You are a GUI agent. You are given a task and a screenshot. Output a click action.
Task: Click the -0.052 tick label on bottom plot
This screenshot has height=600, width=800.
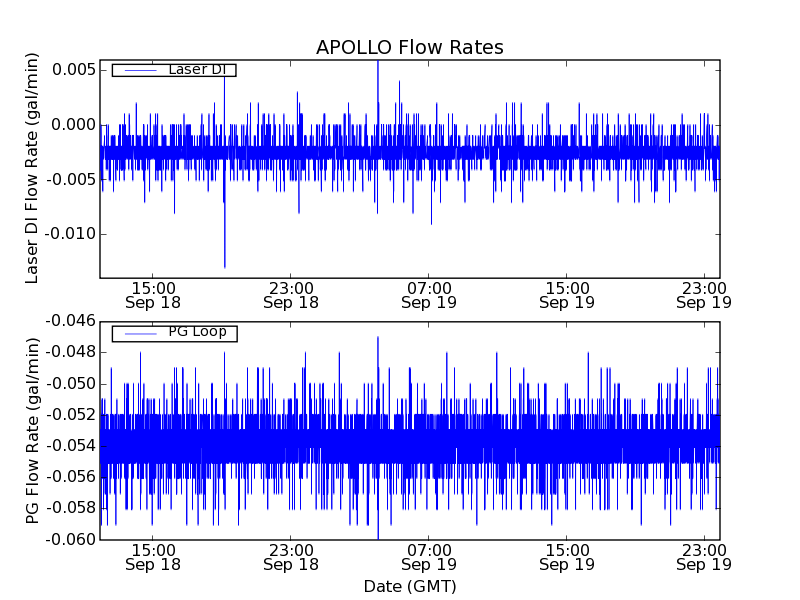(71, 415)
